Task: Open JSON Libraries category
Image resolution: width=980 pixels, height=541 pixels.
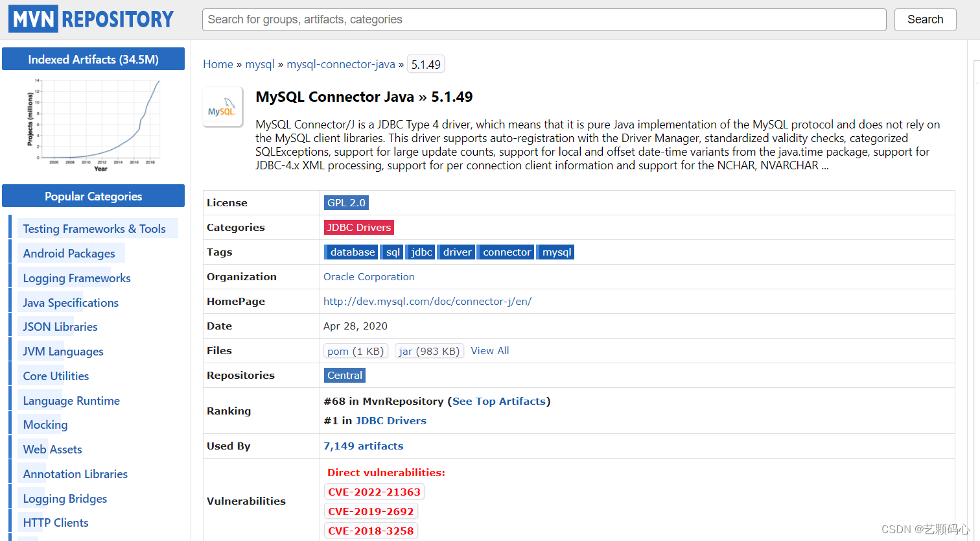Action: click(60, 326)
